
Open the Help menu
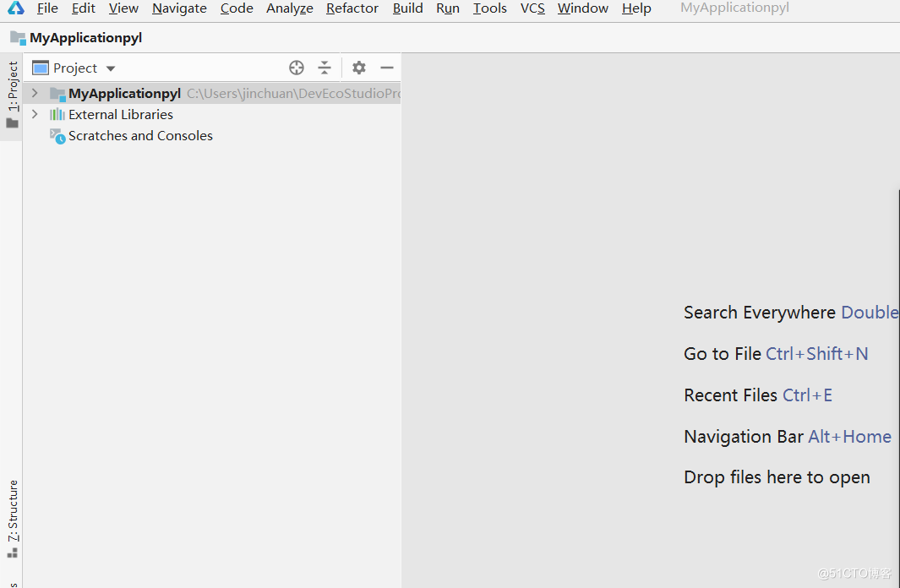(636, 8)
